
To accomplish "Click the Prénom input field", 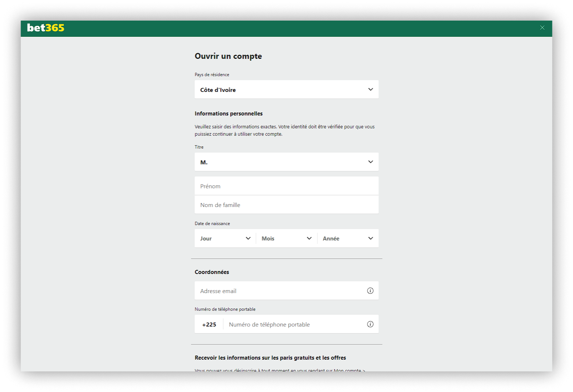I will tap(286, 186).
